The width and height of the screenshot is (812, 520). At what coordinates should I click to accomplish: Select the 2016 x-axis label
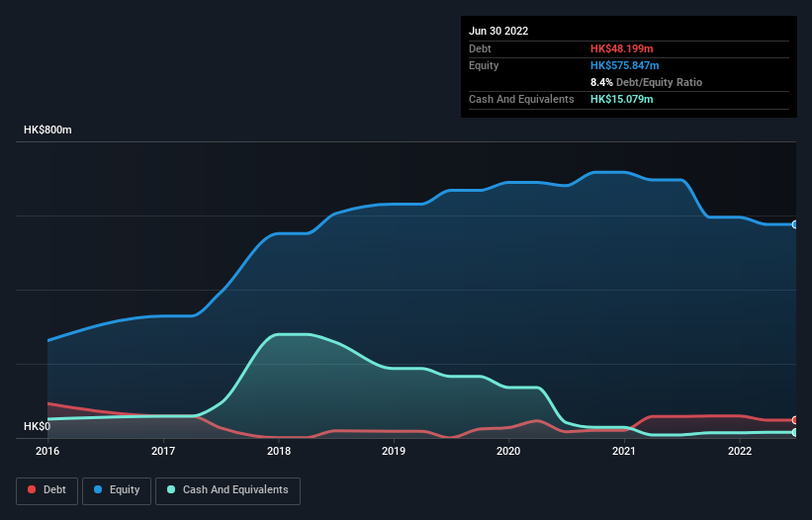point(47,451)
